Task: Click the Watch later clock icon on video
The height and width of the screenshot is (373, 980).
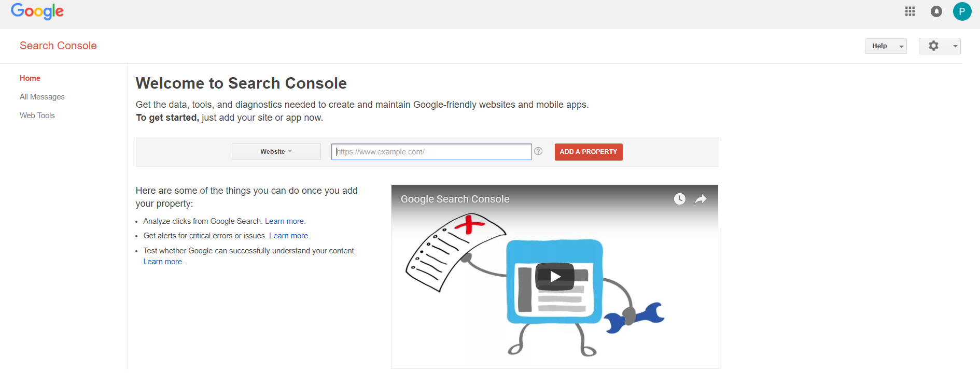Action: pyautogui.click(x=680, y=199)
